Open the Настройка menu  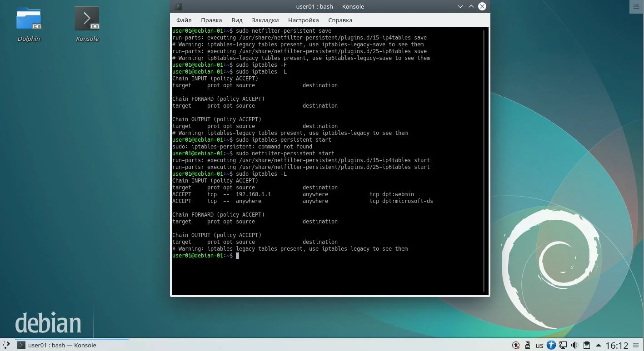[303, 20]
